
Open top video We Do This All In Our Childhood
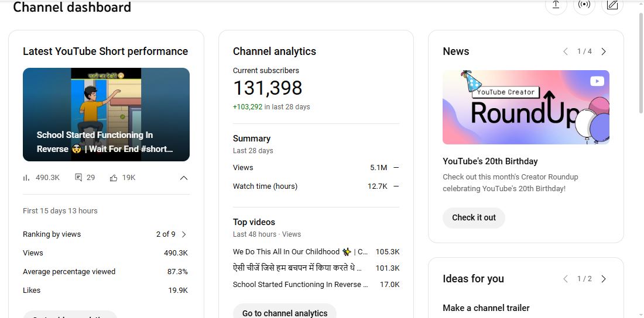click(x=300, y=252)
